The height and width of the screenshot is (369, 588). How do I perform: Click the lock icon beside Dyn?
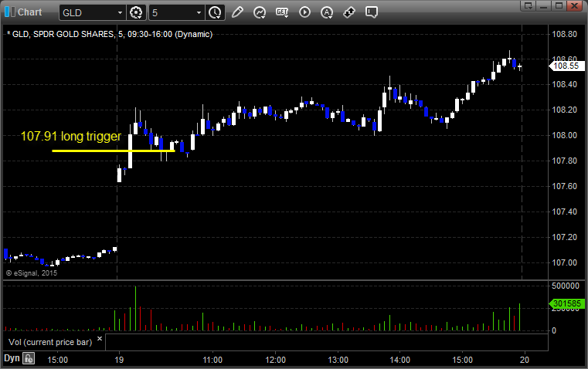[x=29, y=358]
